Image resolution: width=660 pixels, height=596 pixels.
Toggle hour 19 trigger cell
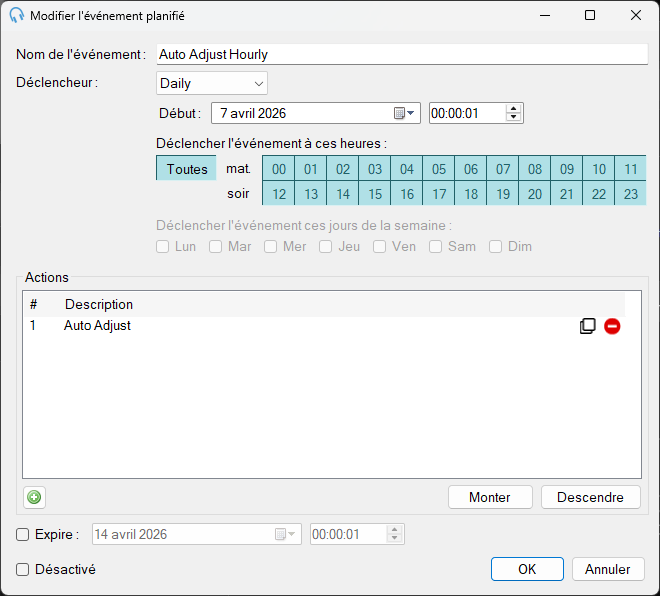(503, 194)
